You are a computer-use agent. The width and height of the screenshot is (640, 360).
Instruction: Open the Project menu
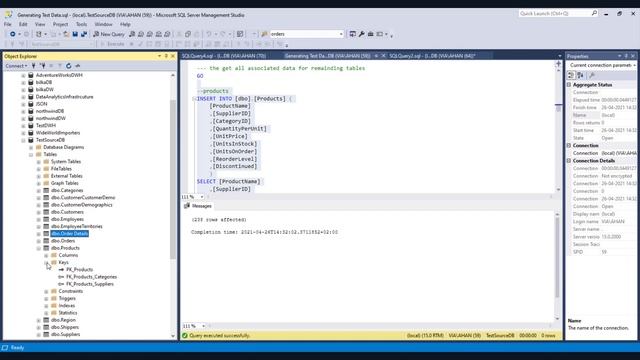point(60,24)
